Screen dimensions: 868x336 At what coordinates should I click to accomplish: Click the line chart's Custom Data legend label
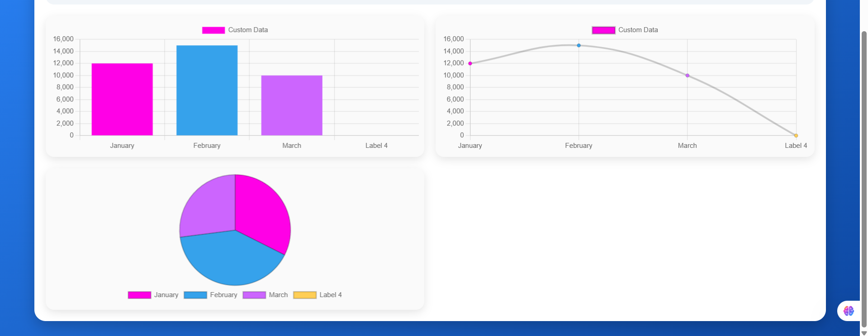pos(638,30)
